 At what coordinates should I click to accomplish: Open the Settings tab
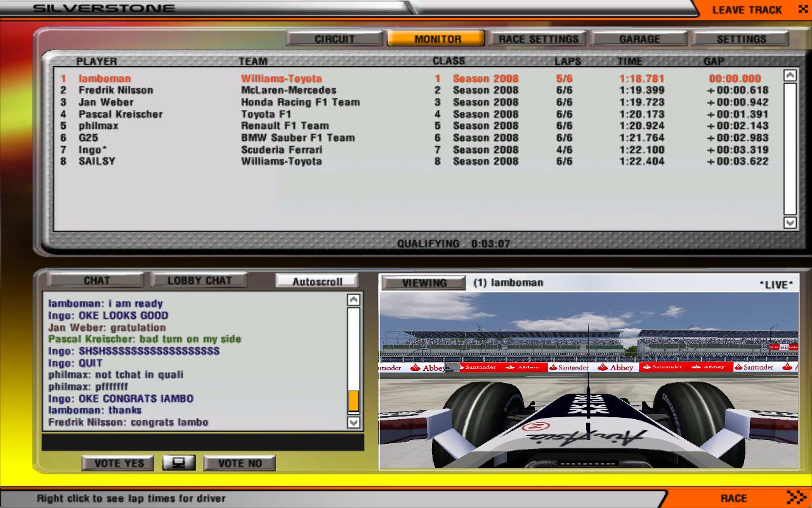click(741, 39)
